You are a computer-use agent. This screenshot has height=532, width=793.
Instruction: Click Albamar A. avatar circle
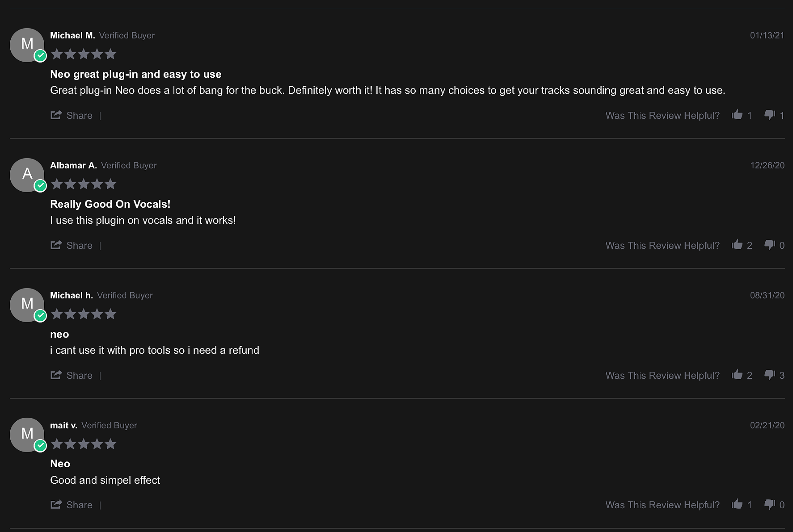[x=27, y=175]
